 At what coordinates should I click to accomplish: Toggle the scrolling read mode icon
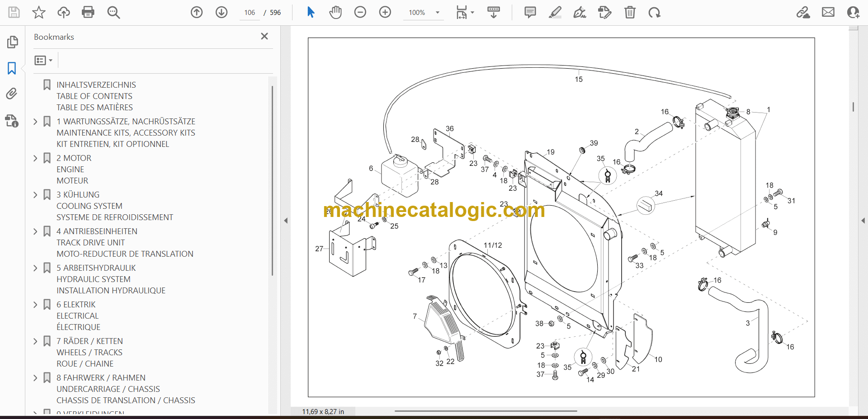(x=494, y=12)
